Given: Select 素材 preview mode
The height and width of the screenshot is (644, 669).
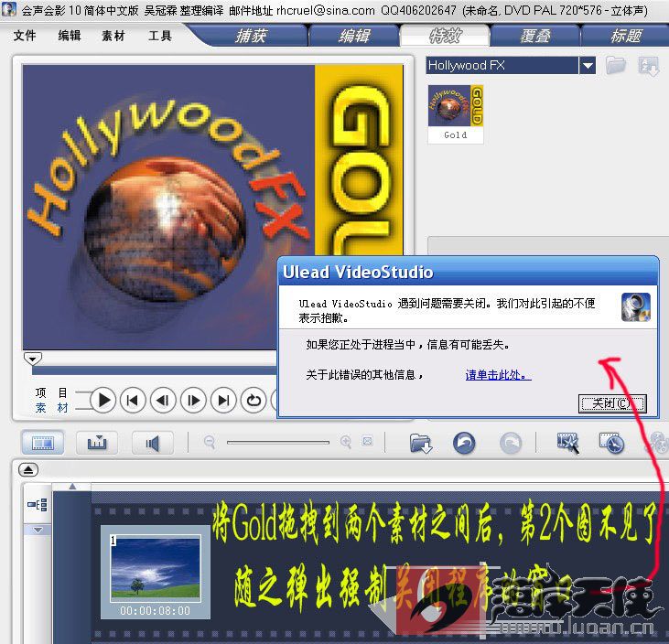Looking at the screenshot, I should point(51,408).
